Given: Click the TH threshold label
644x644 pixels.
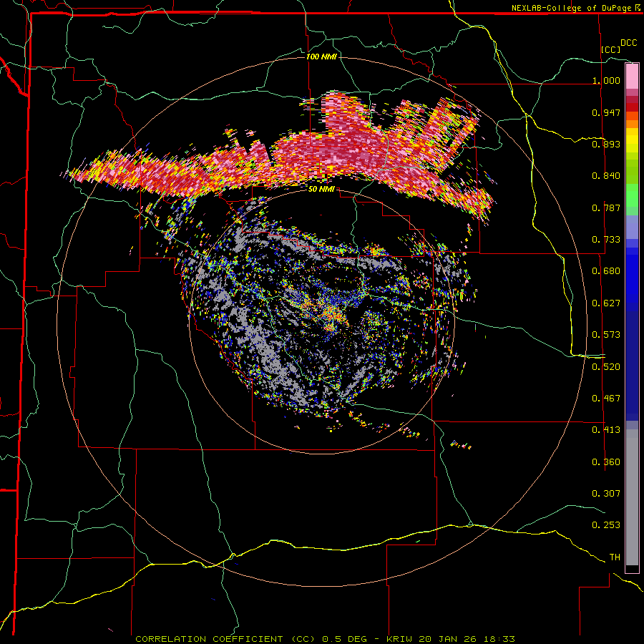Looking at the screenshot, I should (615, 557).
